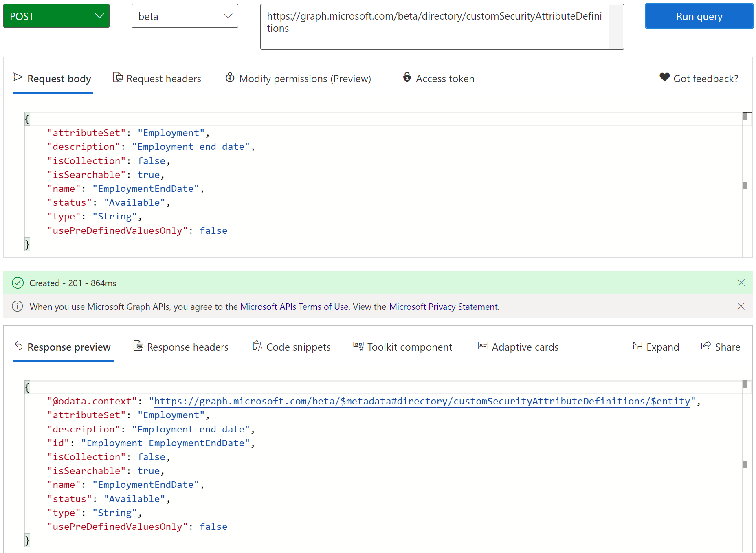This screenshot has height=553, width=756.
Task: Close the Terms of Use notice
Action: coord(741,306)
